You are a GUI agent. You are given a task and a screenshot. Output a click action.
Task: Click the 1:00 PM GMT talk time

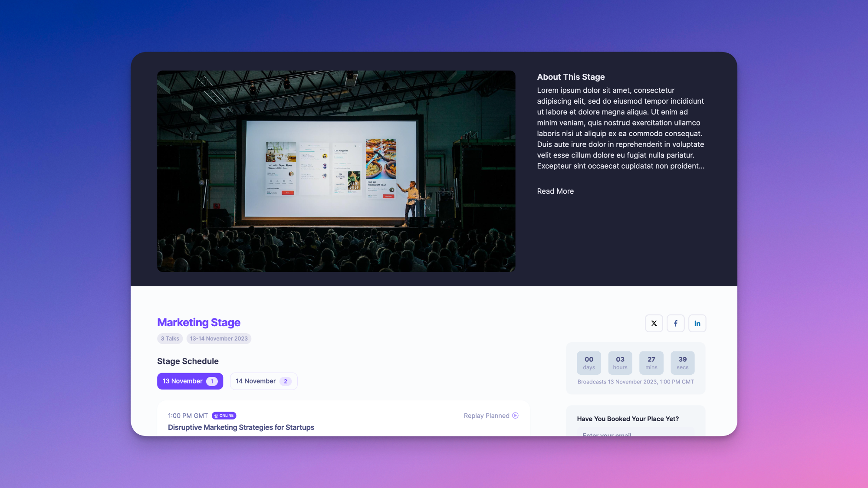187,416
